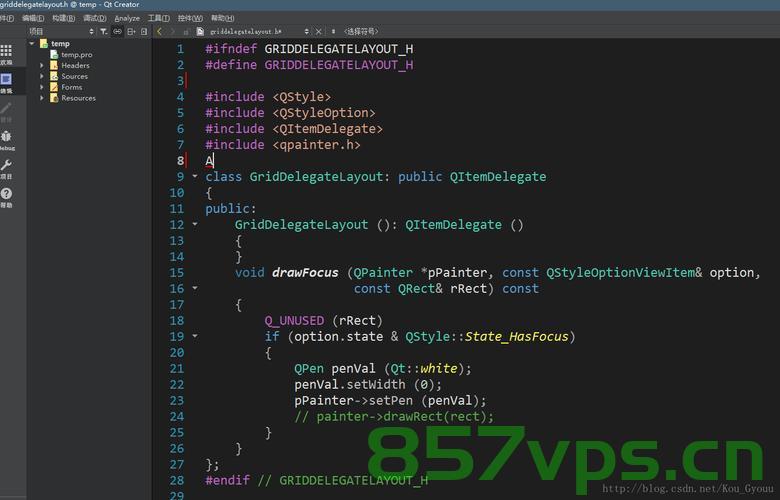Open the 帮助(H) menu

pyautogui.click(x=222, y=18)
